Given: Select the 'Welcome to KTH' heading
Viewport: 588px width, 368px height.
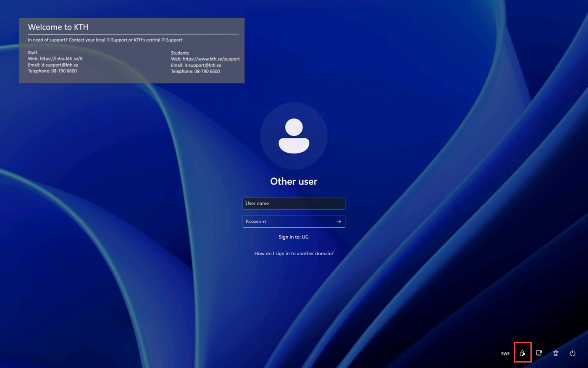Looking at the screenshot, I should 58,27.
